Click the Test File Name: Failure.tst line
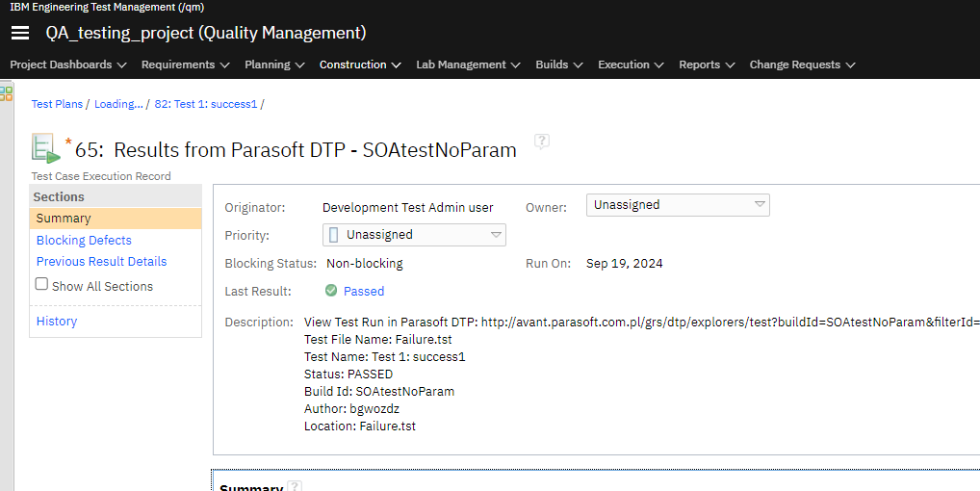The width and height of the screenshot is (980, 491). click(x=378, y=339)
